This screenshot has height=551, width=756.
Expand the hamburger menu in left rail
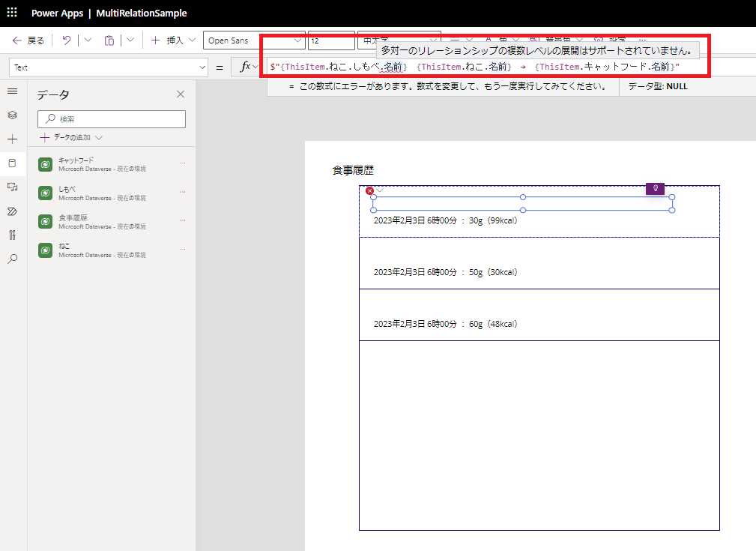tap(12, 91)
